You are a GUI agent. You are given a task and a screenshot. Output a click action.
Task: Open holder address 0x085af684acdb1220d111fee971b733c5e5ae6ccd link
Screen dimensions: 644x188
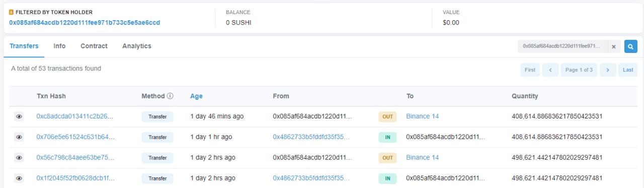click(85, 23)
